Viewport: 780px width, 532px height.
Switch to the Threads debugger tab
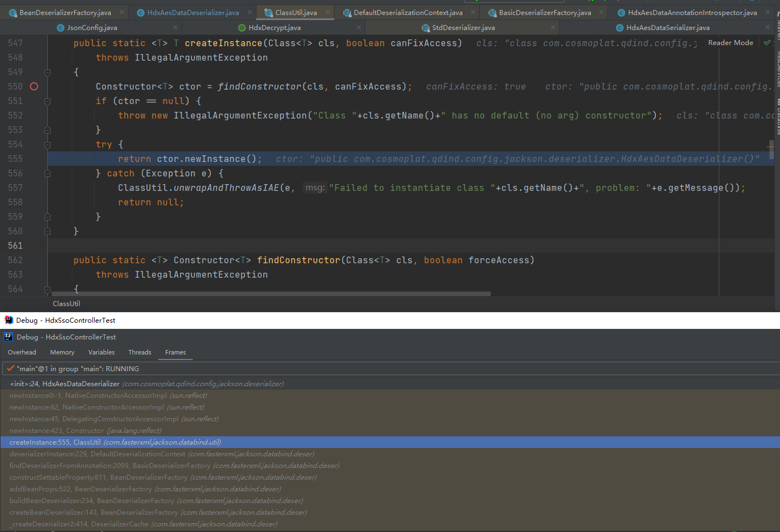(x=140, y=352)
